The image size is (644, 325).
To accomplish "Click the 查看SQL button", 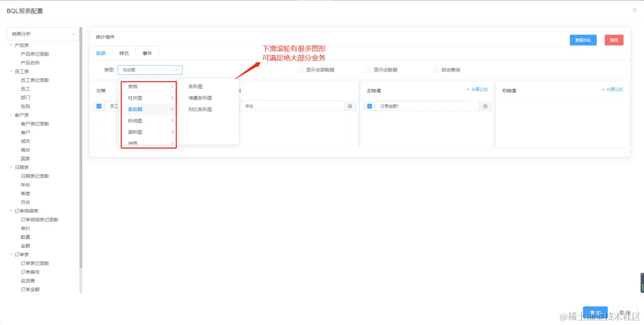I will [583, 40].
